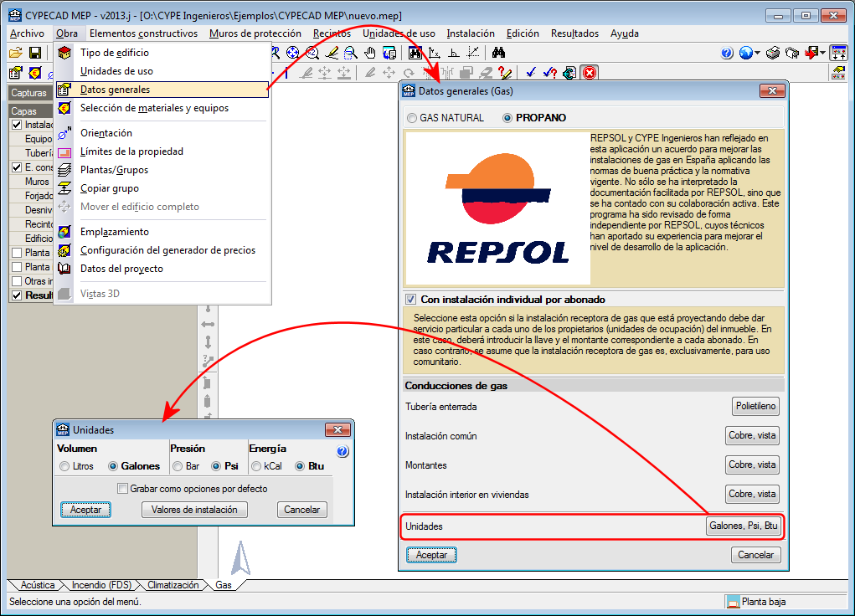This screenshot has width=855, height=616.
Task: Select the PROPANO radio button
Action: [x=534, y=118]
